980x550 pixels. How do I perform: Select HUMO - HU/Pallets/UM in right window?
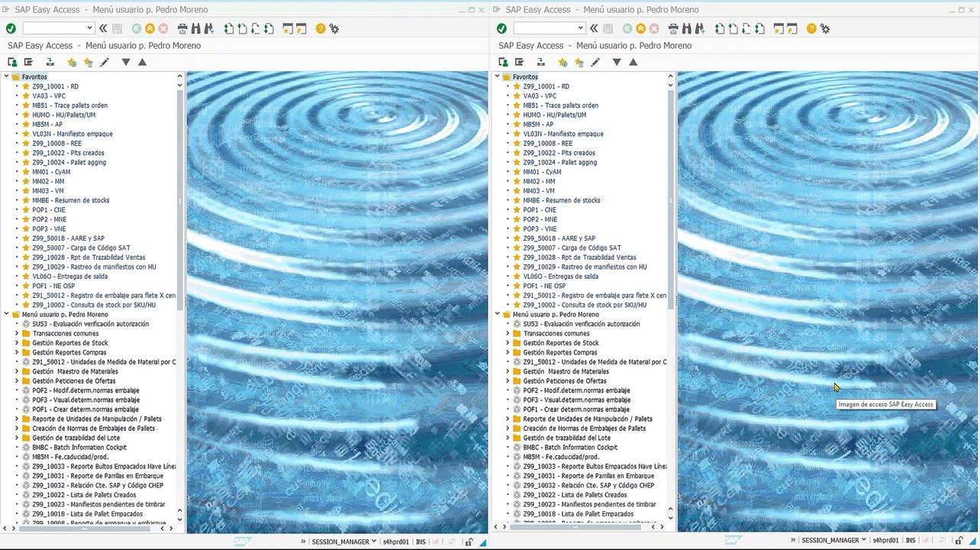[554, 115]
